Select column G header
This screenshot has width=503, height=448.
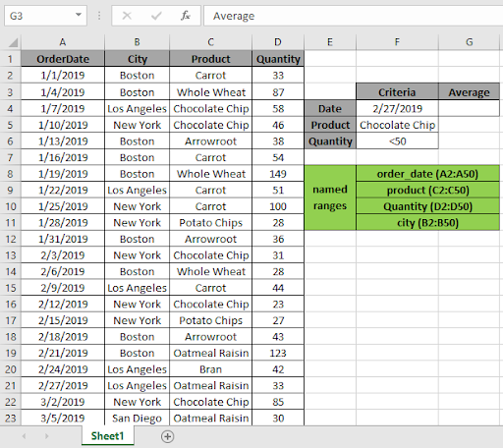coord(469,42)
